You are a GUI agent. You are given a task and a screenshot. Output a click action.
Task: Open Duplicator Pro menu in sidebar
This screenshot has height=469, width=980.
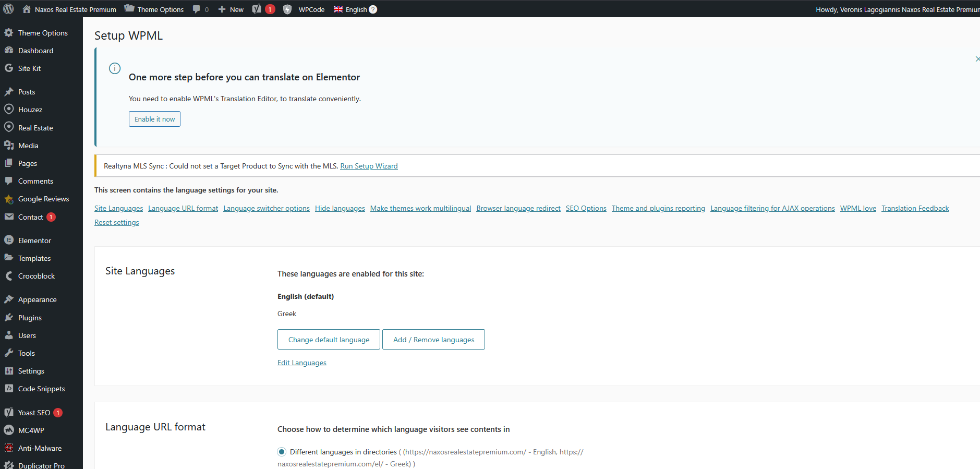click(41, 465)
